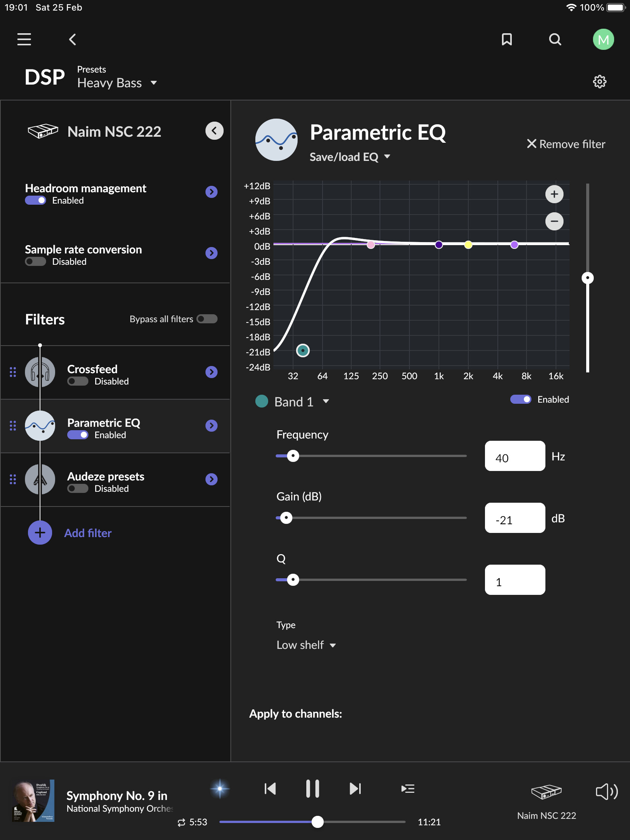This screenshot has height=840, width=630.
Task: Open DSP settings gear icon
Action: (600, 82)
